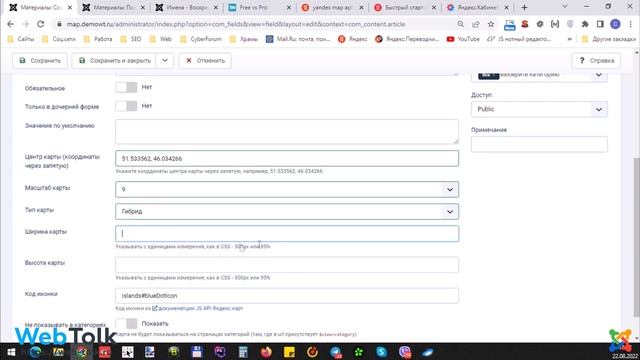The width and height of the screenshot is (640, 360).
Task: Open the Масштаб карты dropdown
Action: (287, 189)
